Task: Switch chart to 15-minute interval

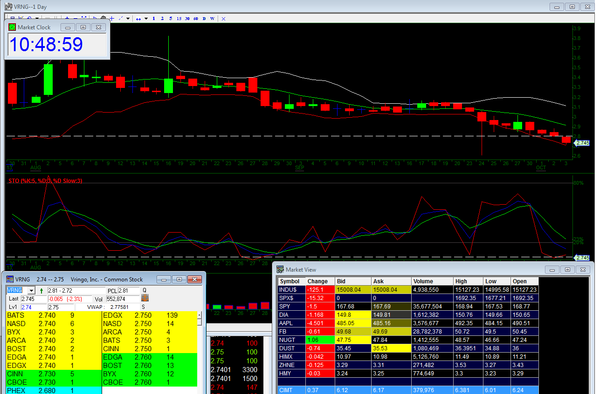Action: [x=179, y=18]
